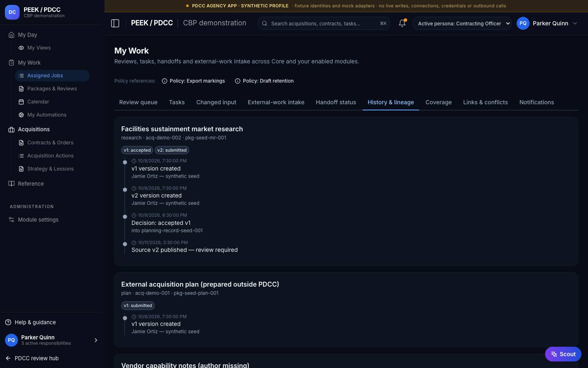Open the Coverage tab
588x368 pixels.
pyautogui.click(x=439, y=102)
